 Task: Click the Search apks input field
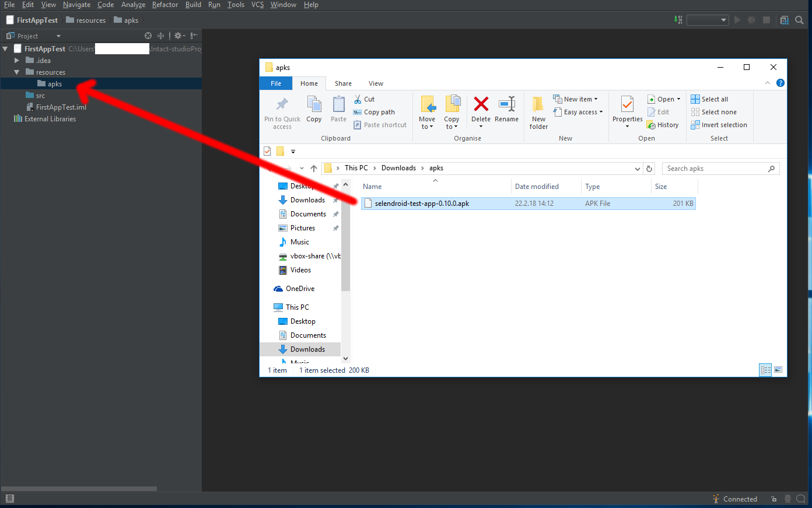pyautogui.click(x=720, y=169)
